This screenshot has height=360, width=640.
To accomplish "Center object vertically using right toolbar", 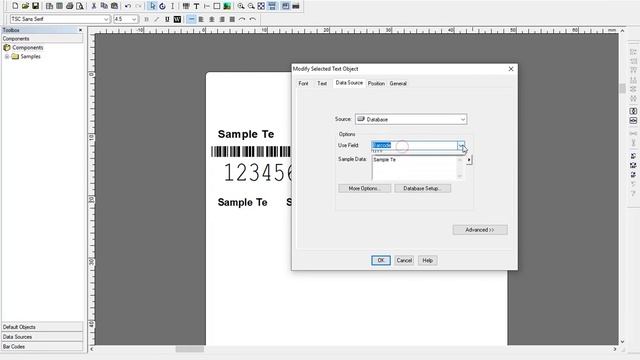I will tap(633, 121).
